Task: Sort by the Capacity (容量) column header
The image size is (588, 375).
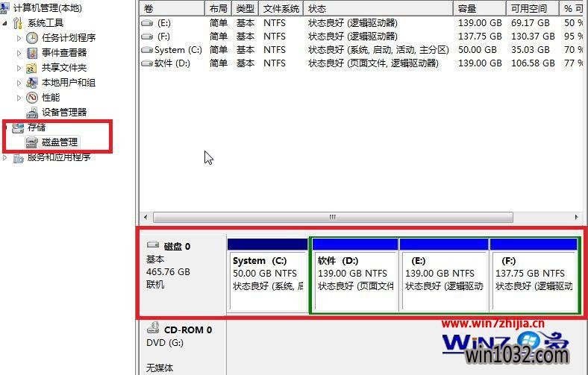Action: point(466,8)
